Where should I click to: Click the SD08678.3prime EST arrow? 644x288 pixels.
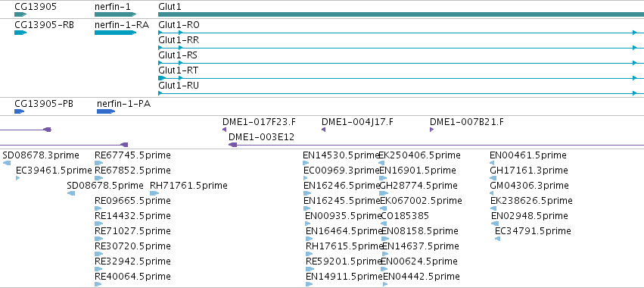(x=7, y=163)
